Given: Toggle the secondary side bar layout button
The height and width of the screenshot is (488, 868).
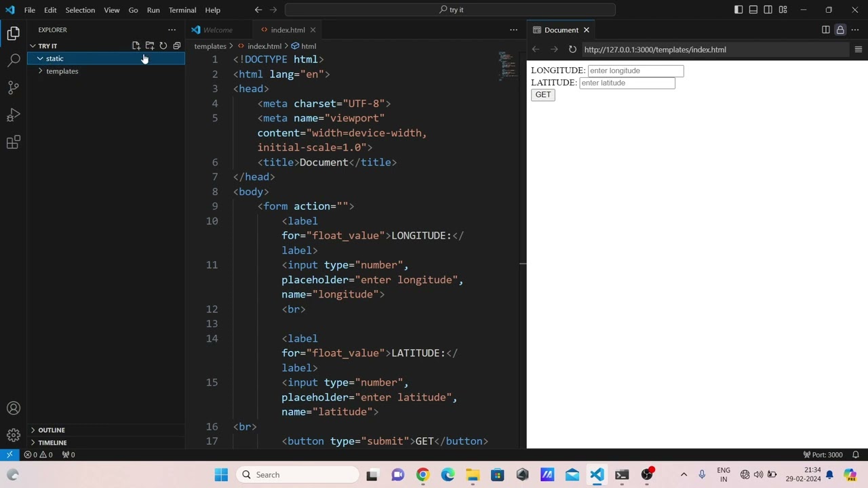Looking at the screenshot, I should click(x=768, y=9).
